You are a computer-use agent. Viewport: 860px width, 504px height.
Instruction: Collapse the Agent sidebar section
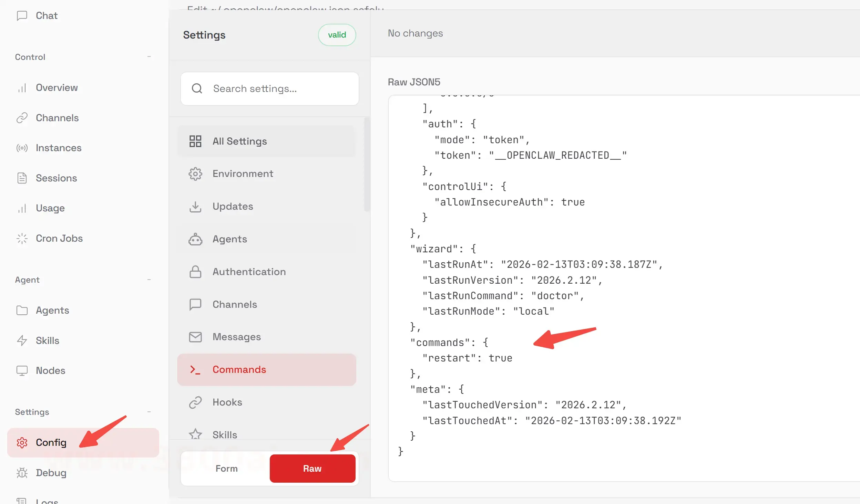[x=149, y=280]
